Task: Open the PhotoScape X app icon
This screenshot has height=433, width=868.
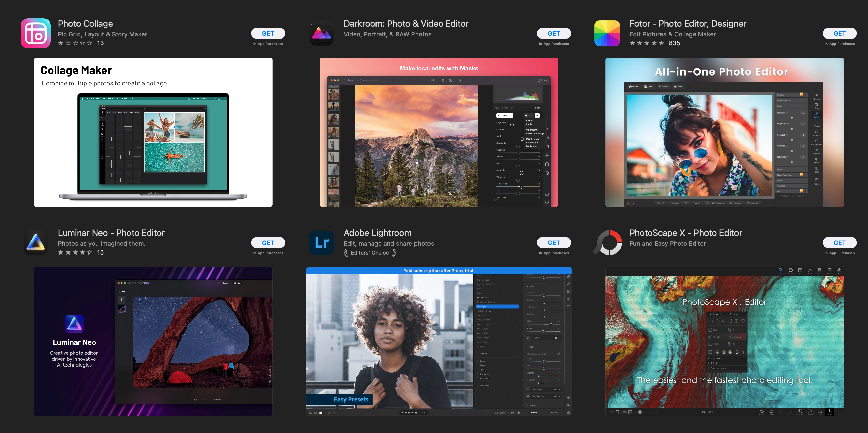Action: (x=607, y=242)
